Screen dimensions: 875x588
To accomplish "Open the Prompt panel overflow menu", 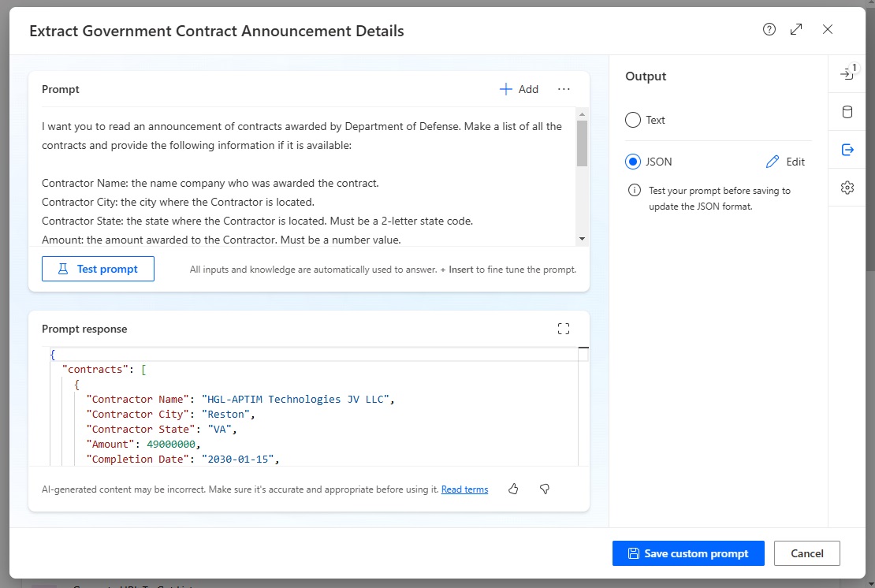I will point(564,89).
